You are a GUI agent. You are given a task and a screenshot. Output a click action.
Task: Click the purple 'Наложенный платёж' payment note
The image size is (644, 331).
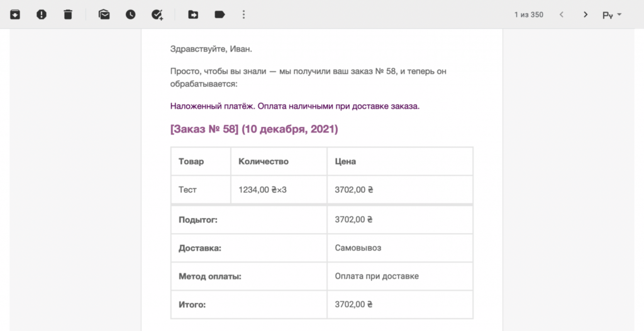[x=295, y=106]
